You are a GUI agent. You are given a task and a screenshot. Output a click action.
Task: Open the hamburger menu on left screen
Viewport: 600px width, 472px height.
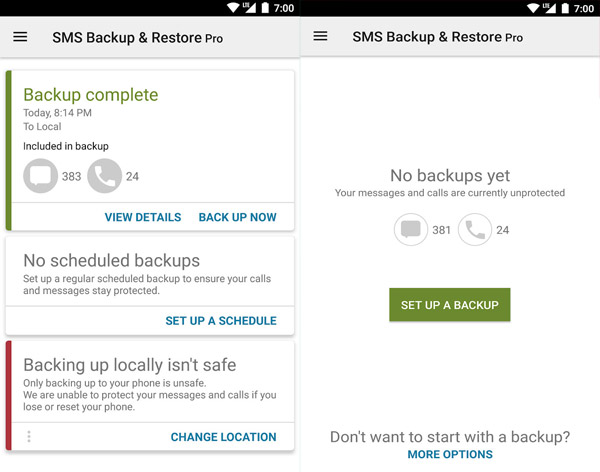(x=20, y=37)
